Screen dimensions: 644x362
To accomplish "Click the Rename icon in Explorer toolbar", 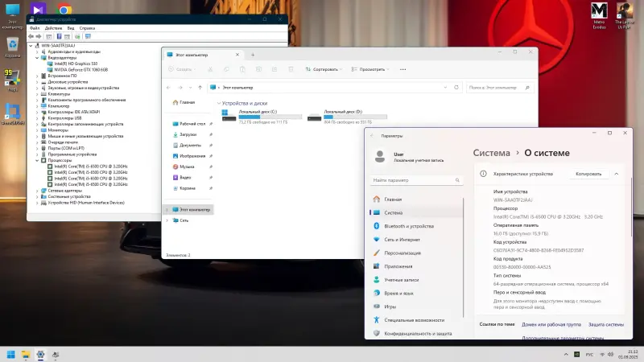I will [x=258, y=69].
